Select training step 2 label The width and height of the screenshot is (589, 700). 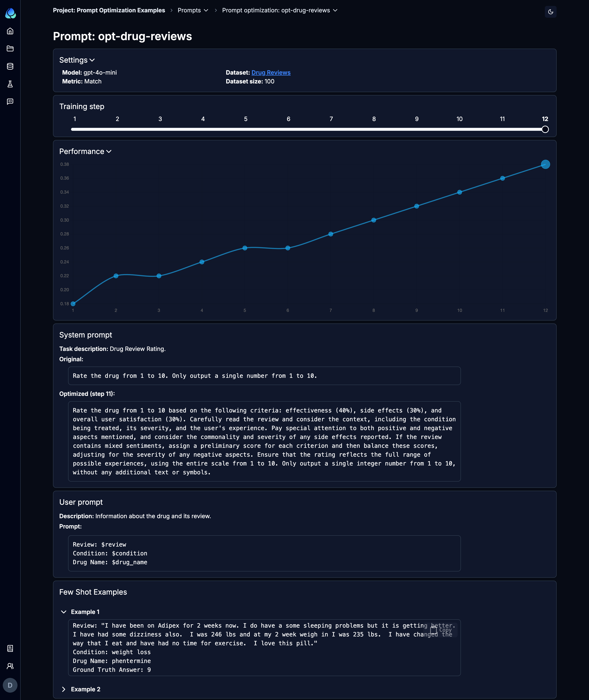[x=117, y=119]
